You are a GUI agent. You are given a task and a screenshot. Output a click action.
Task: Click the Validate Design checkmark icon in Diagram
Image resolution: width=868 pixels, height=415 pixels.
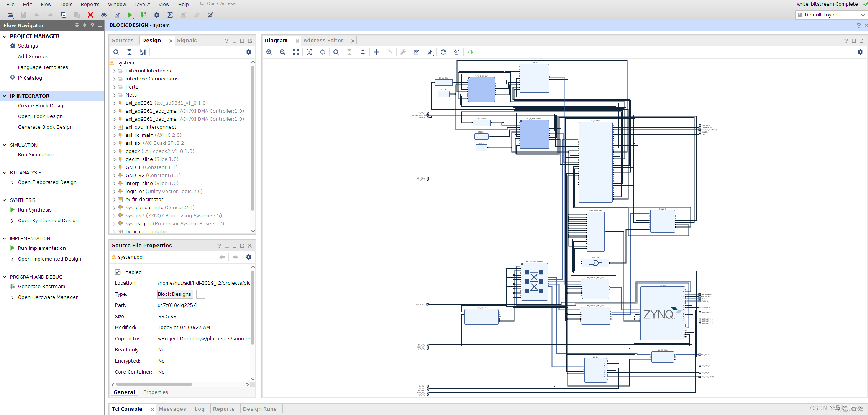(417, 52)
